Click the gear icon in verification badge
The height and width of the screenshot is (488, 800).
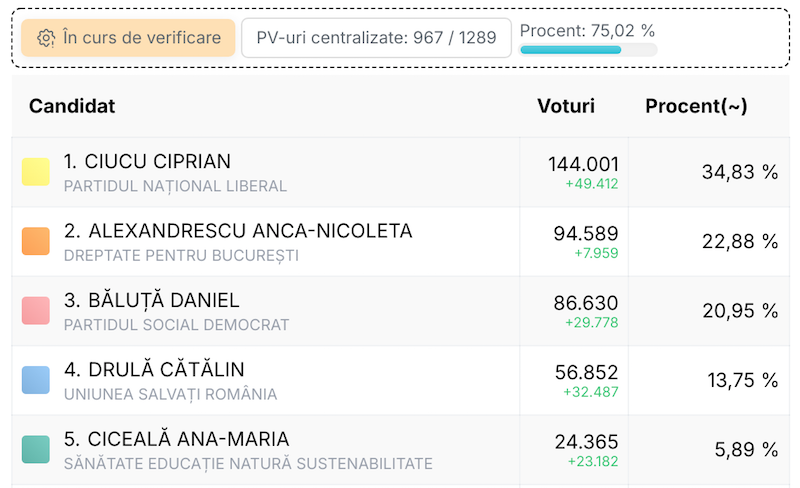(x=46, y=38)
